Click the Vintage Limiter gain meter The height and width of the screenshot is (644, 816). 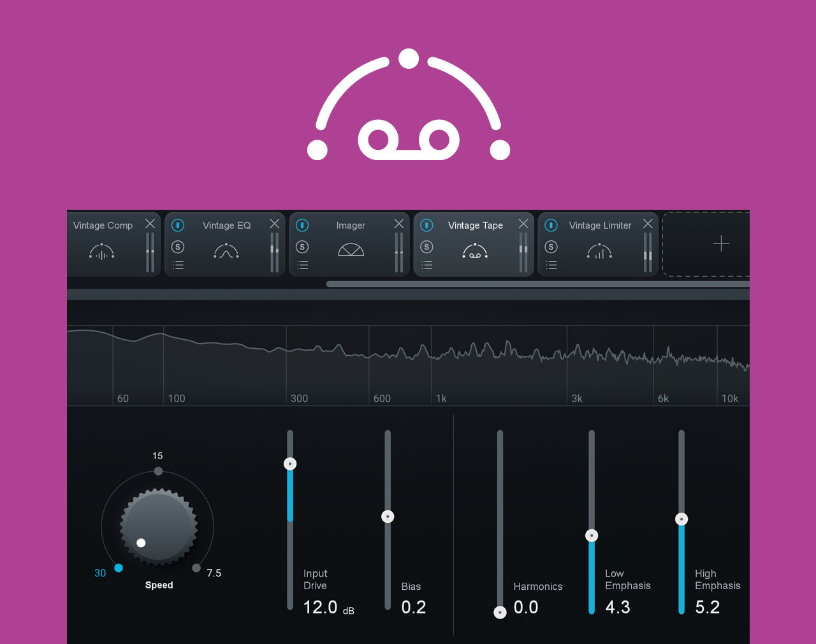(648, 252)
